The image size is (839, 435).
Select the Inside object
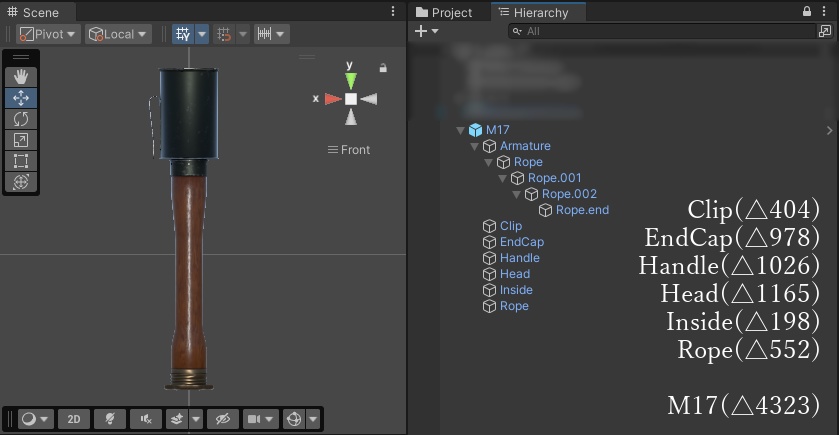tap(516, 291)
